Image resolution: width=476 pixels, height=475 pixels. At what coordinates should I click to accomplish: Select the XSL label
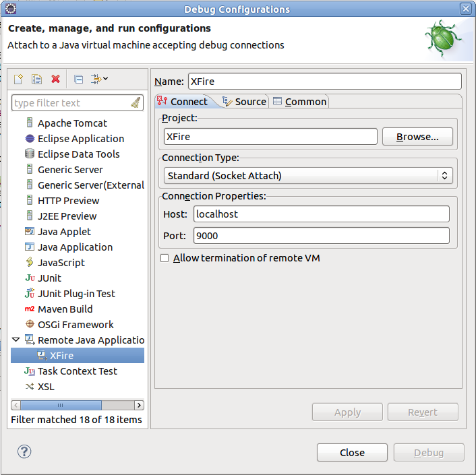point(46,387)
